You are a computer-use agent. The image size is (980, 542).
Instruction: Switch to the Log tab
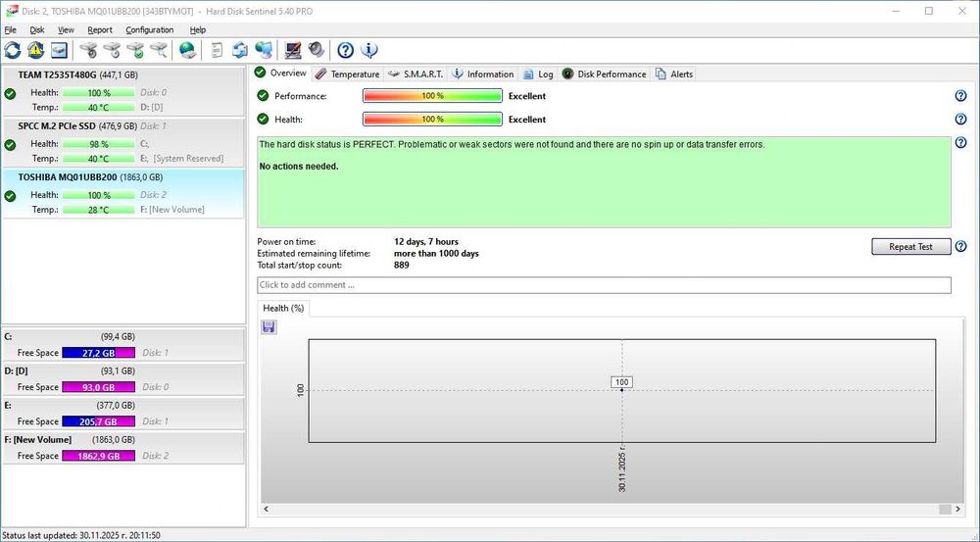538,74
